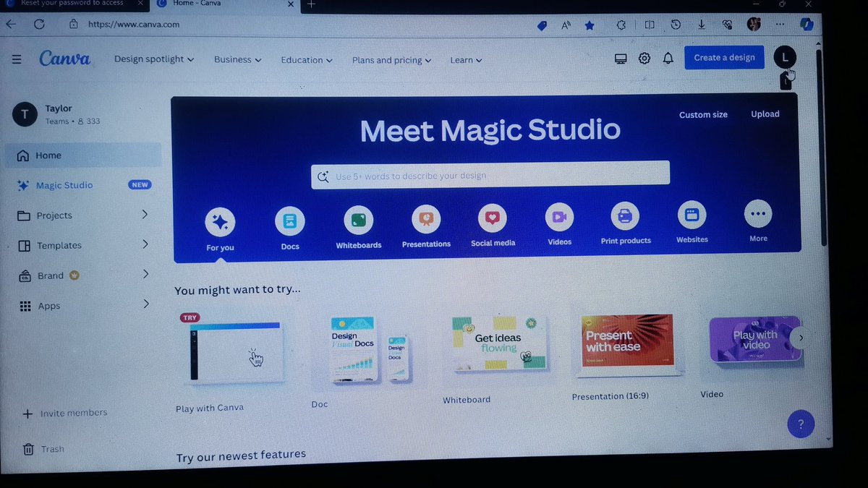868x488 pixels.
Task: Open the notifications bell
Action: point(668,59)
